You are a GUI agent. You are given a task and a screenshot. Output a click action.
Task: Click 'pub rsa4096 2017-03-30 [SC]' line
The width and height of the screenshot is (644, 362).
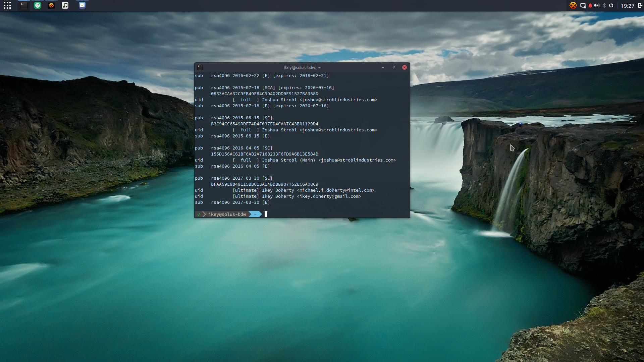[233, 178]
